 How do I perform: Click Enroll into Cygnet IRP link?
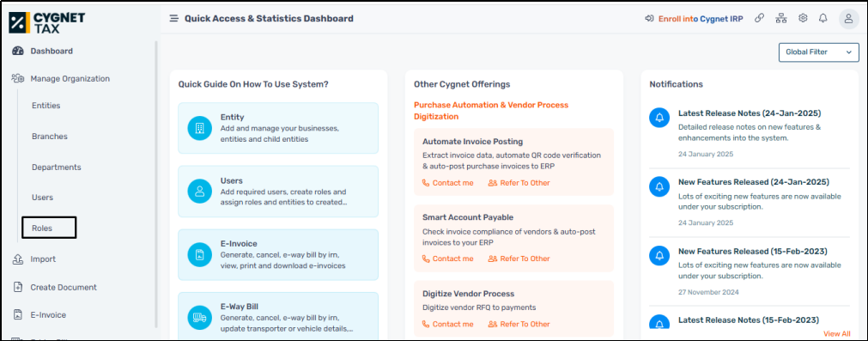(x=701, y=18)
